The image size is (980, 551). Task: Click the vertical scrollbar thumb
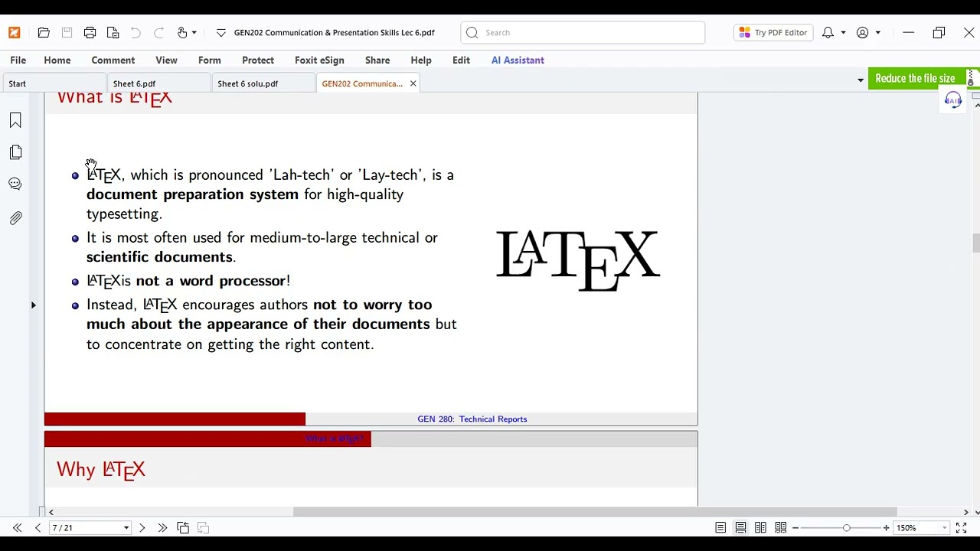point(975,243)
